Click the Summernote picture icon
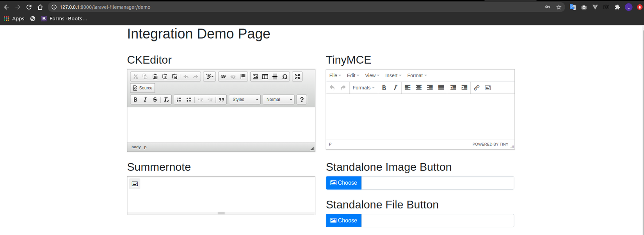644x235 pixels. (x=135, y=184)
